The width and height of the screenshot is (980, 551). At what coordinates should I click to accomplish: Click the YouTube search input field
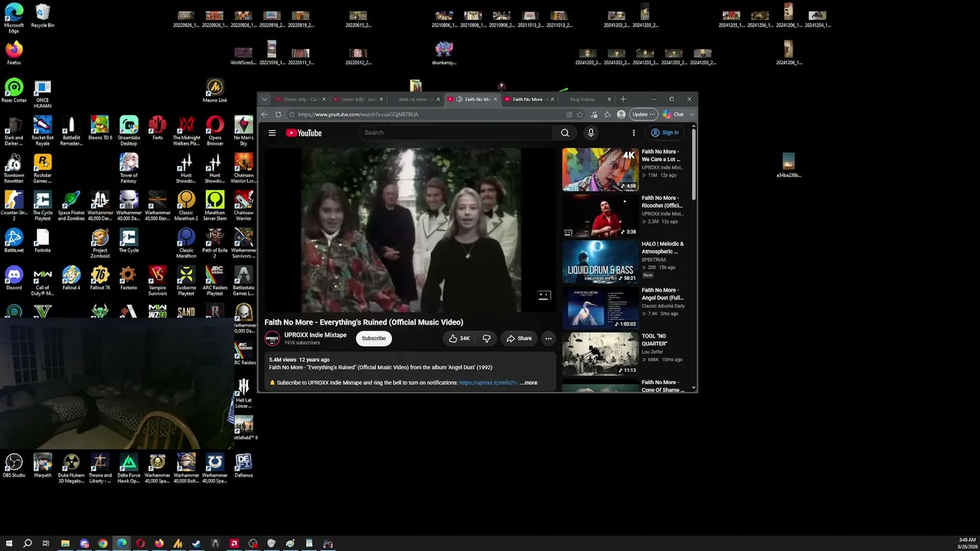pyautogui.click(x=456, y=133)
